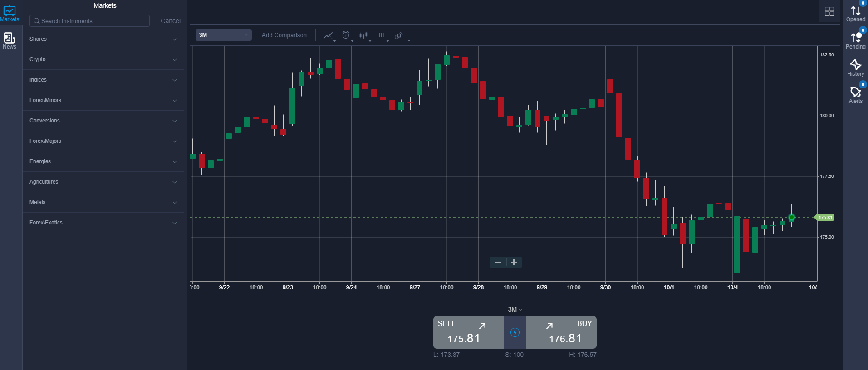The image size is (868, 370).
Task: Open the Markets panel icon
Action: [x=10, y=13]
